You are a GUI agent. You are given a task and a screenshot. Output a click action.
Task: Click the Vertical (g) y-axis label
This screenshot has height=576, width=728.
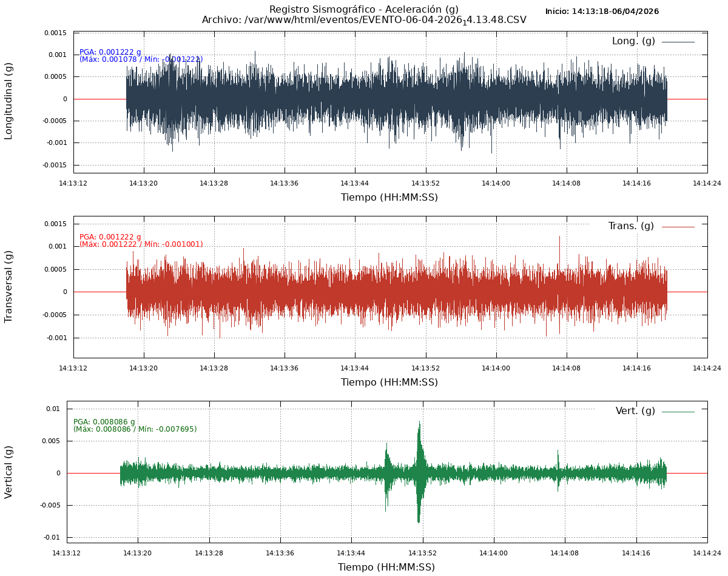click(x=8, y=472)
